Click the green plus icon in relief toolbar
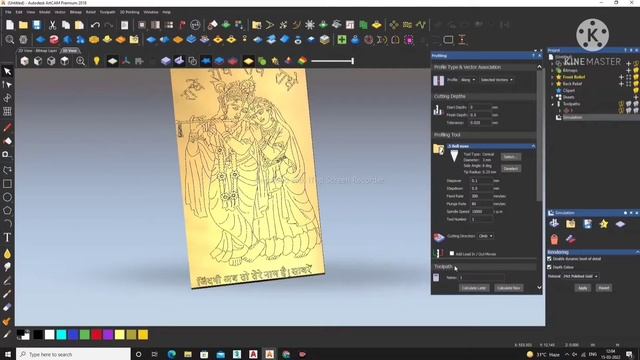Viewport: 640px width, 360px height. click(x=342, y=40)
